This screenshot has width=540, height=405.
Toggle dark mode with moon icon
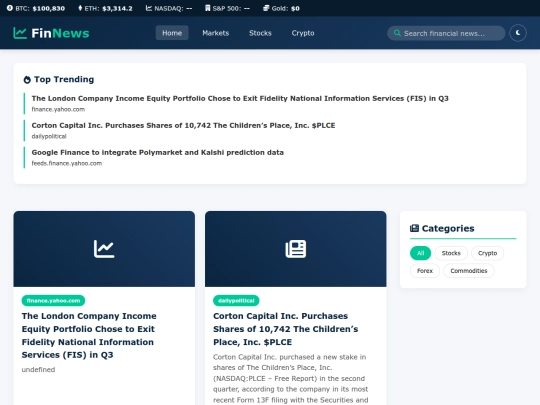point(518,33)
